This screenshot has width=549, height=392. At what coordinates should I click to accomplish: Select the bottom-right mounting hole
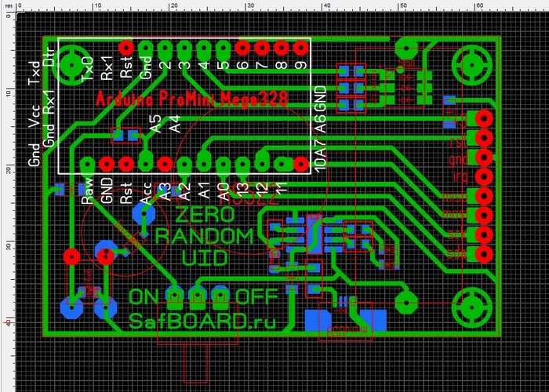[x=472, y=307]
